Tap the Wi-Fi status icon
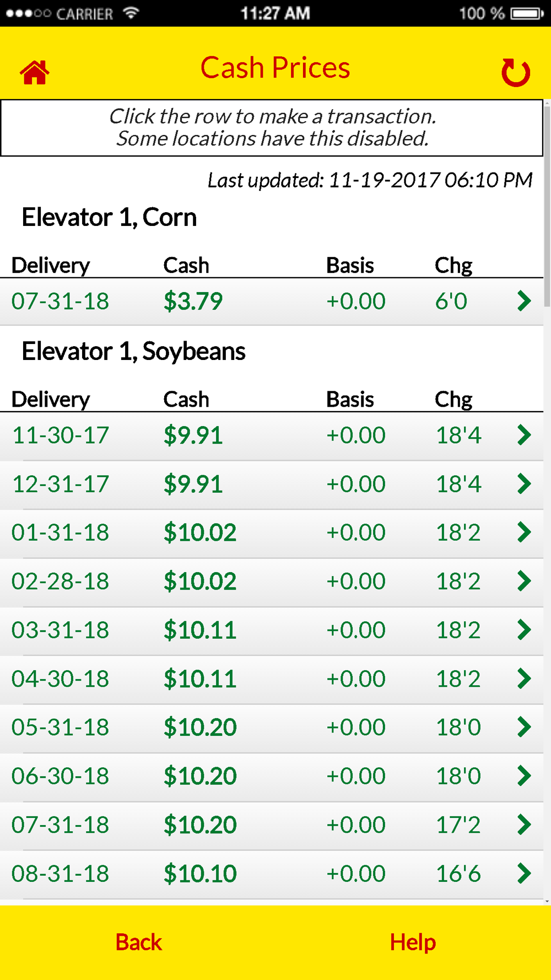 point(131,13)
